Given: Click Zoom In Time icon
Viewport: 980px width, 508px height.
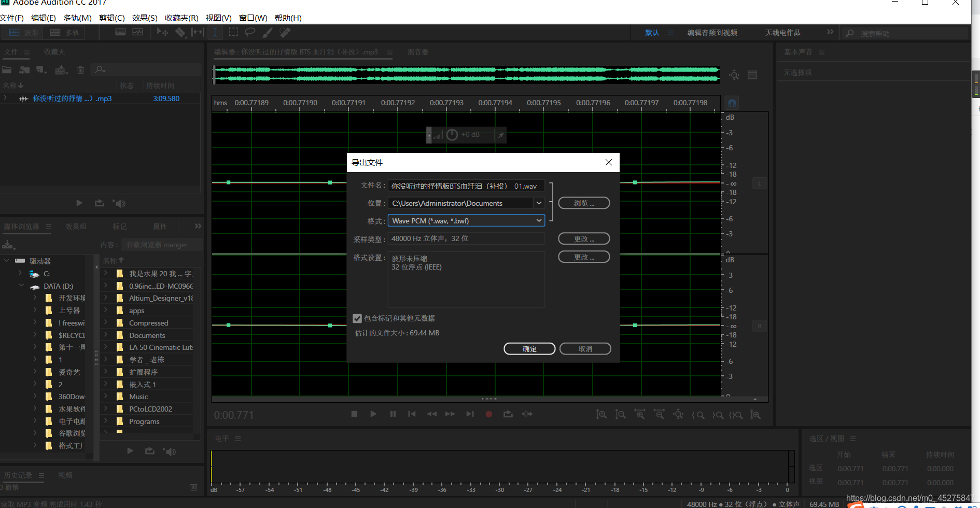Looking at the screenshot, I should point(640,414).
